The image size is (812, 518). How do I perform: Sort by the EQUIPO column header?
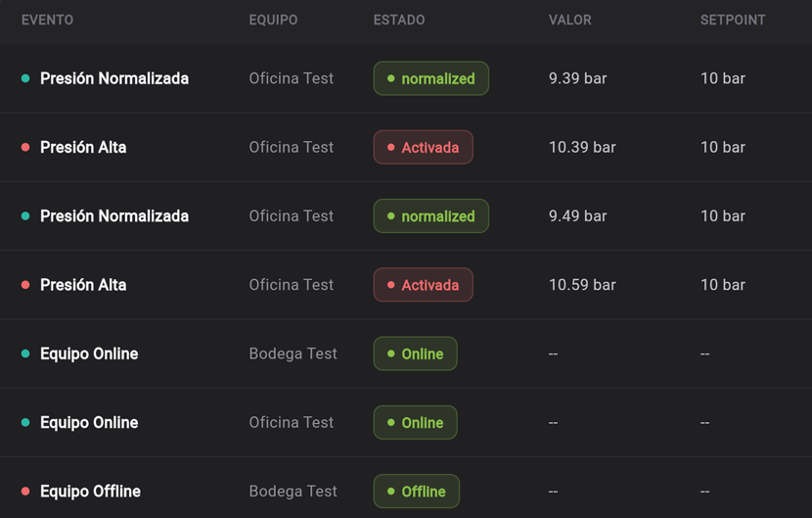[x=273, y=20]
